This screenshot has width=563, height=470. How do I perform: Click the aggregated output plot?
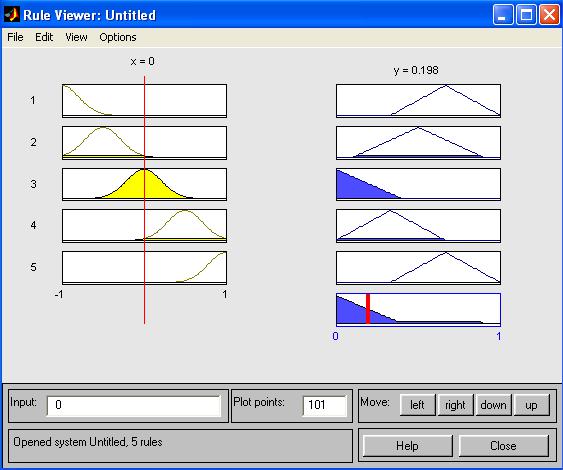pos(418,310)
